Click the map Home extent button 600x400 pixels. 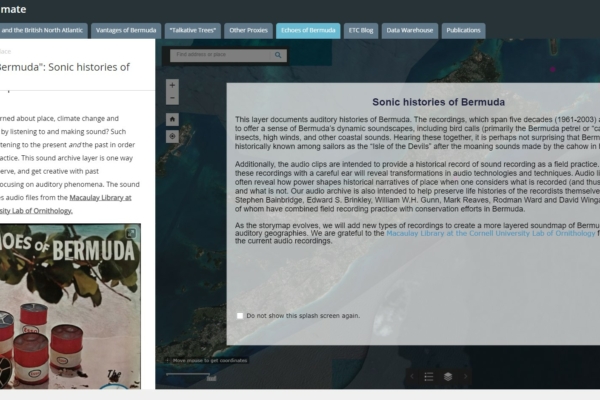point(172,119)
